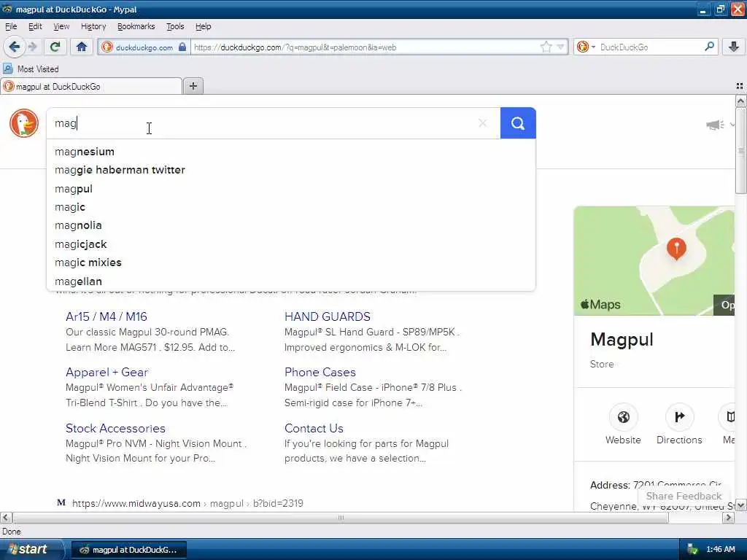
Task: Open the HAND GUARDS link
Action: pos(328,316)
